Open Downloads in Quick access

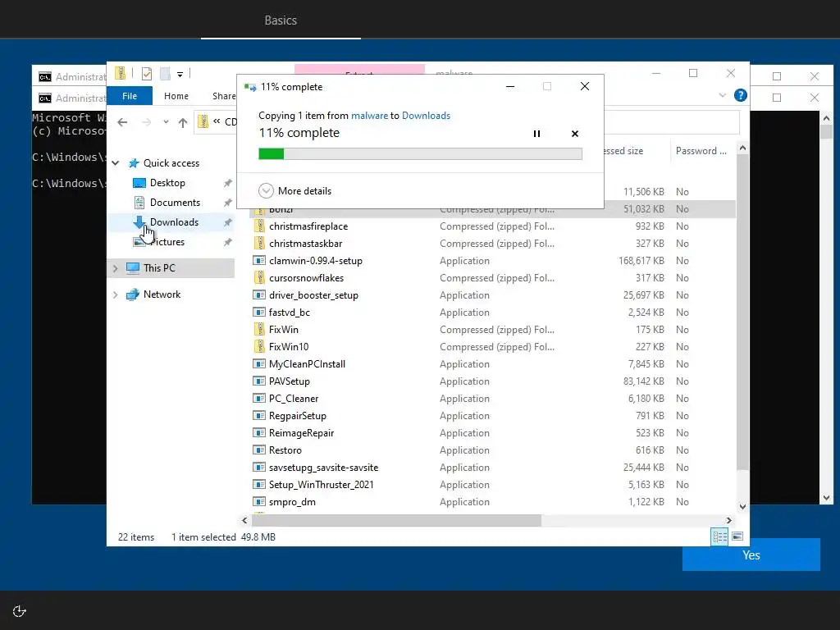(174, 221)
